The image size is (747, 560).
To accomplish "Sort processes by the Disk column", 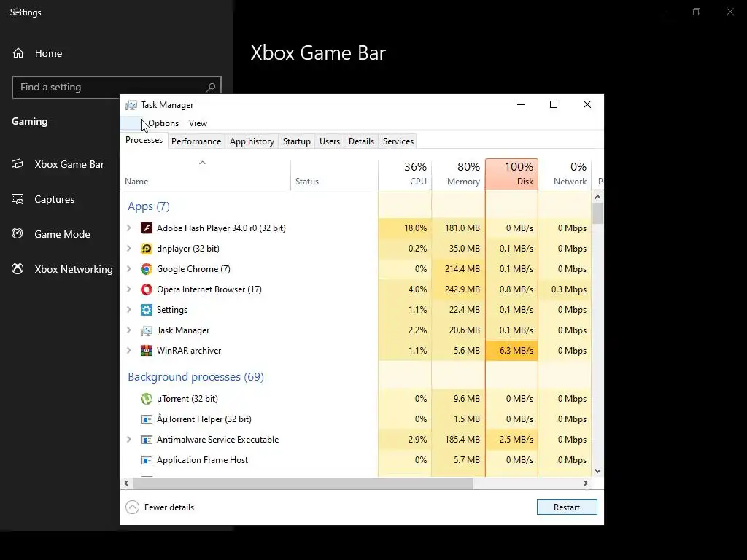I will pos(511,174).
